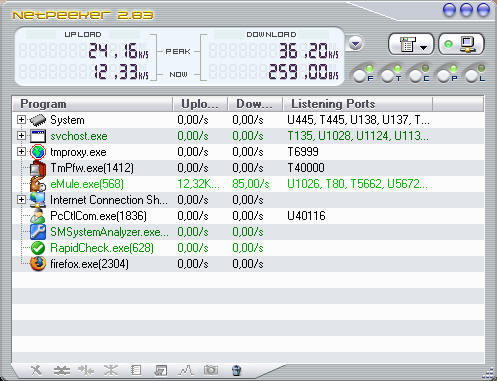Select eMule.exe(568) row name
497x381 pixels.
pos(87,184)
